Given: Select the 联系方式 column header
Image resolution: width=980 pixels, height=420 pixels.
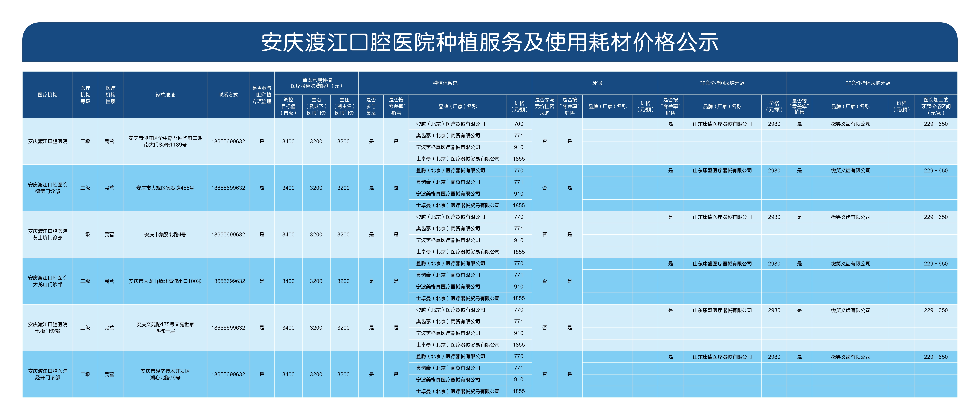Looking at the screenshot, I should (228, 95).
